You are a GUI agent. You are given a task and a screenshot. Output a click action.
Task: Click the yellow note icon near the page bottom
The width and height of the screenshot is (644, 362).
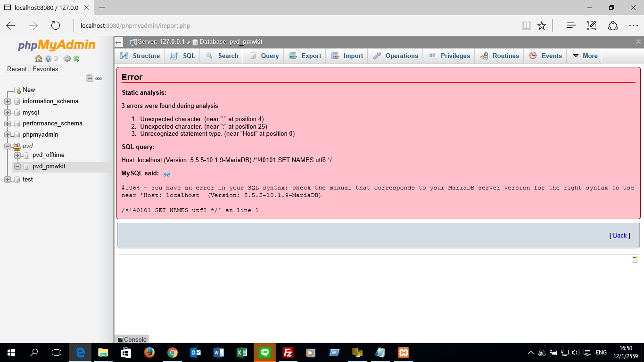tap(635, 259)
